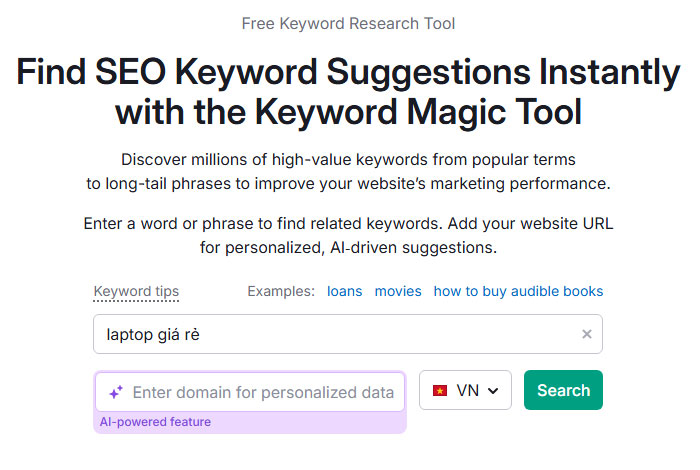Click the 'Enter a word or phrase' paragraph
The image size is (700, 470).
(348, 235)
